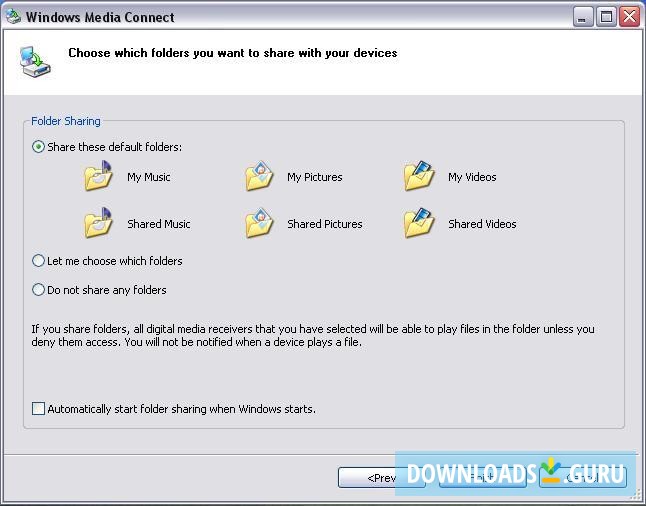
Task: Click the My Pictures folder icon
Action: click(259, 176)
